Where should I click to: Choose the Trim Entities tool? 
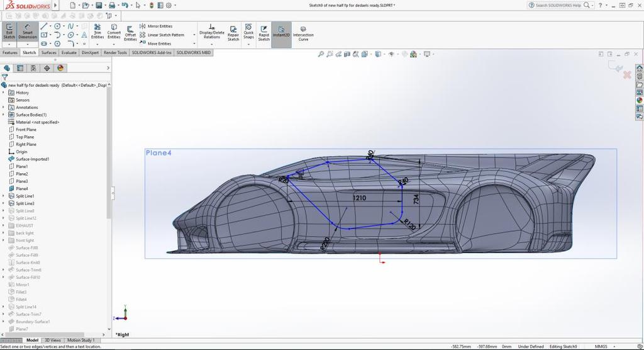coord(97,31)
